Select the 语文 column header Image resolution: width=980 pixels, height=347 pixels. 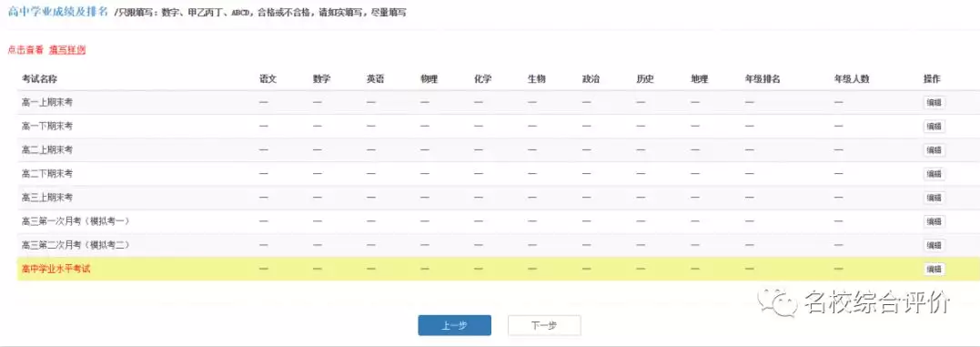point(268,78)
